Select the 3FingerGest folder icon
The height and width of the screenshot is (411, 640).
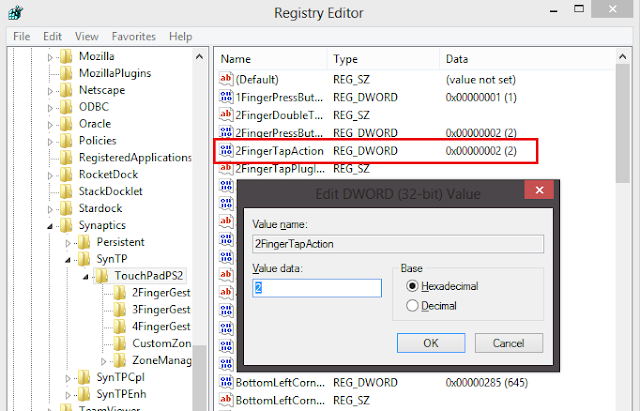click(120, 310)
